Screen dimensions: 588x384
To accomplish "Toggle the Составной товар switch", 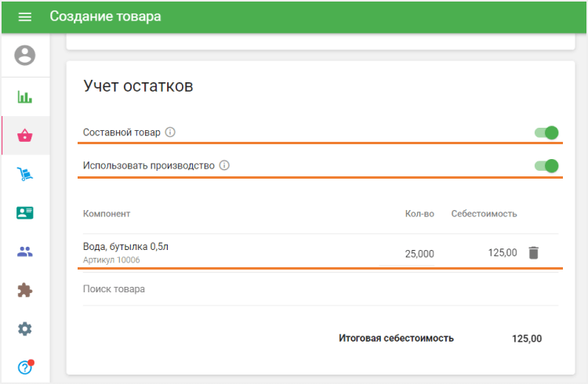I will click(x=546, y=132).
